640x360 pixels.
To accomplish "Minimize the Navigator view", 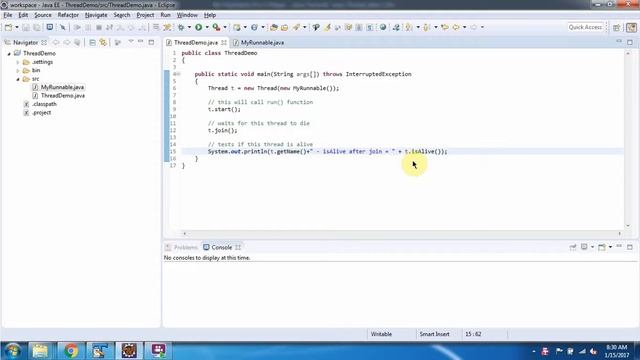I will coord(141,42).
